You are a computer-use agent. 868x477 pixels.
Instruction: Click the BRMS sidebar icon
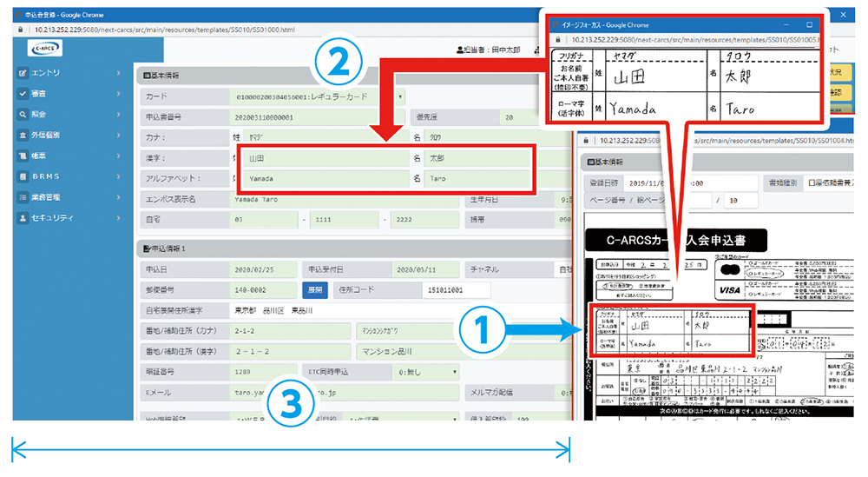pyautogui.click(x=23, y=176)
